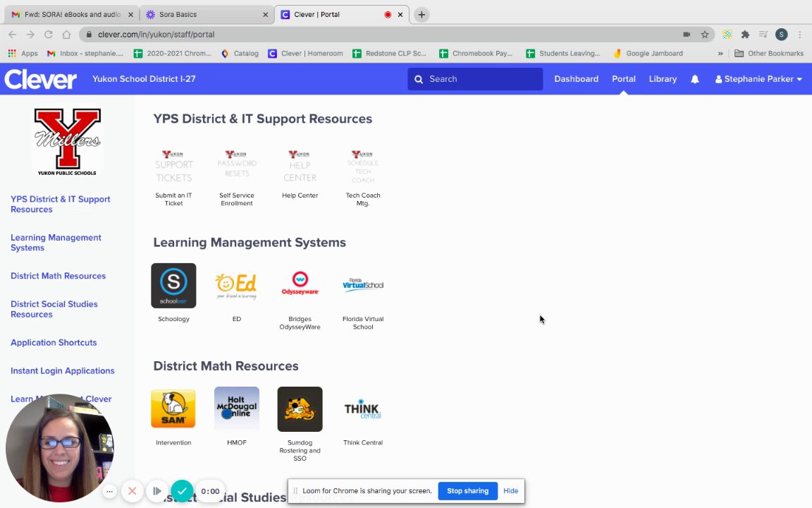Open Google Jamboard bookmark
Viewport: 812px width, 508px height.
[648, 54]
